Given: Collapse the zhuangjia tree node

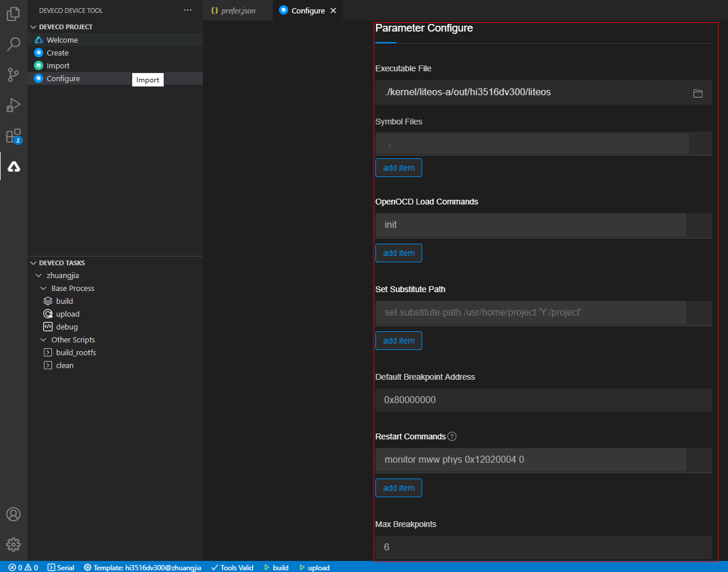Looking at the screenshot, I should tap(39, 275).
